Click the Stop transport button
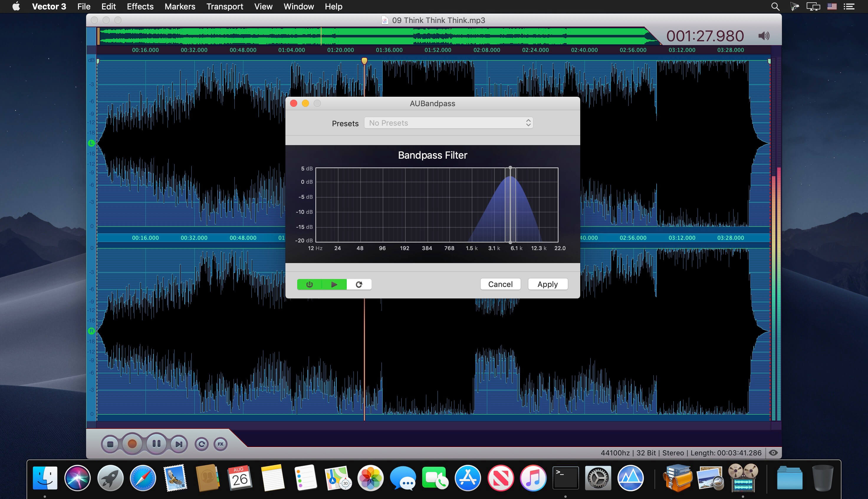Image resolution: width=868 pixels, height=499 pixels. pos(110,444)
